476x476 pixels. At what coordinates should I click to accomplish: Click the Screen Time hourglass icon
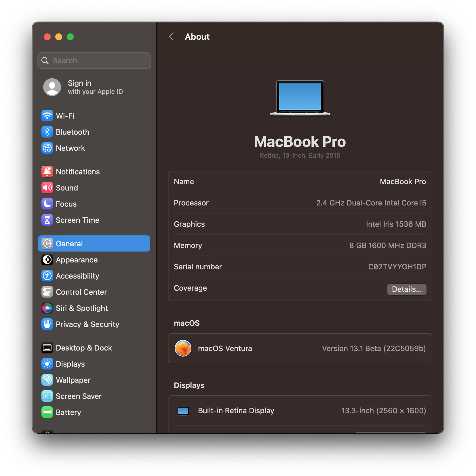47,220
